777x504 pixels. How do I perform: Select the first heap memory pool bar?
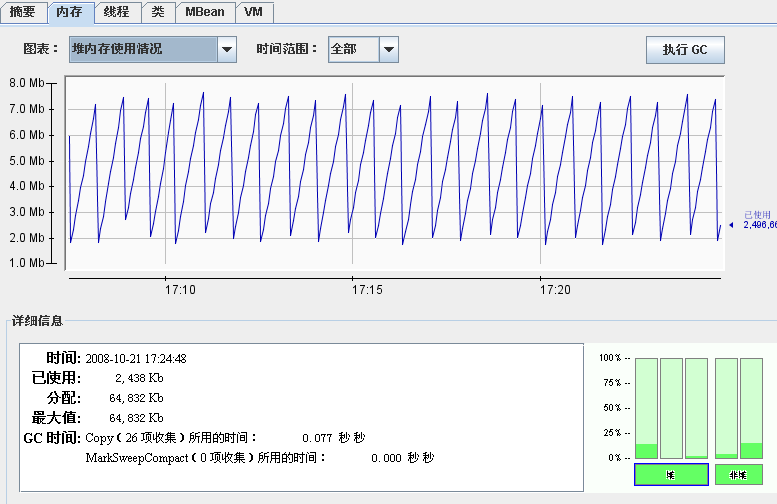[x=646, y=408]
